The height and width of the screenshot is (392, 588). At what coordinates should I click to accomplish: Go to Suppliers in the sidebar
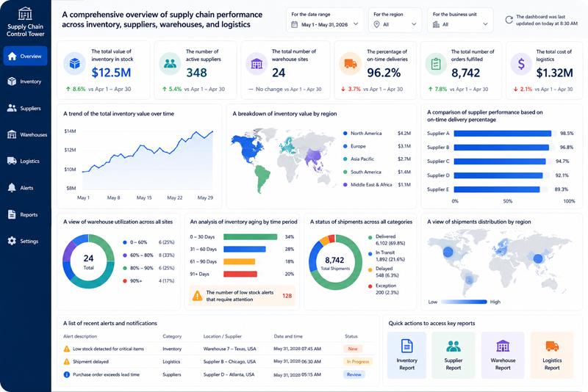point(25,108)
